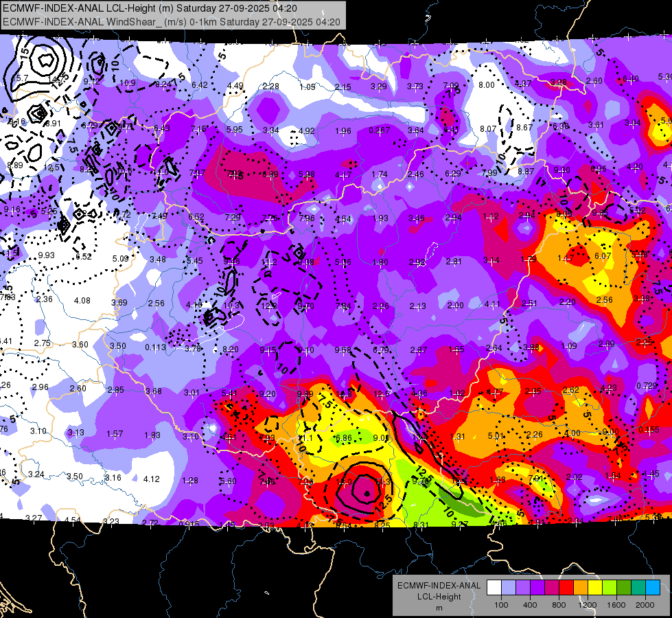Click the map value '2.13'

tap(417, 306)
